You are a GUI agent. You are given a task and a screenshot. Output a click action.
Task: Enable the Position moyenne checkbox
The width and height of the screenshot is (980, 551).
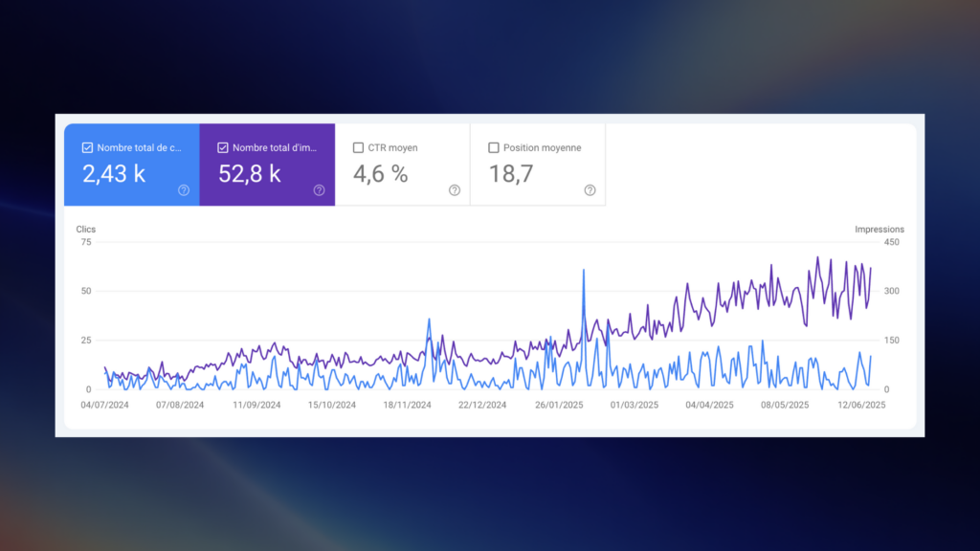(494, 148)
